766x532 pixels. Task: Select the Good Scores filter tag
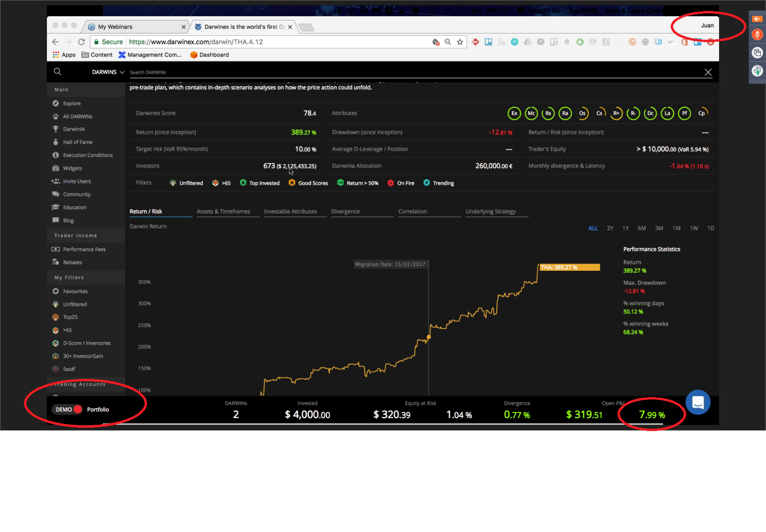(308, 183)
